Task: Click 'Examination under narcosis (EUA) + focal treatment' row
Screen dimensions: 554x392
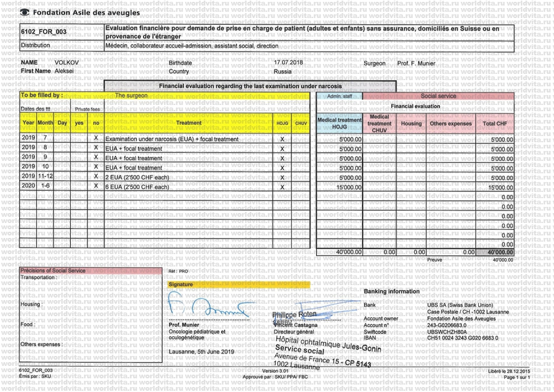Action: click(171, 139)
